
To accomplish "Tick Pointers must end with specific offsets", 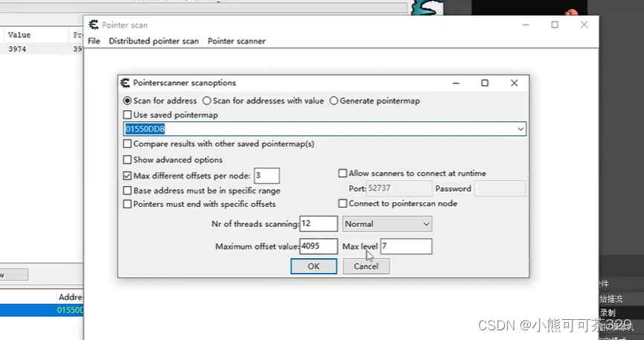I will pyautogui.click(x=127, y=204).
